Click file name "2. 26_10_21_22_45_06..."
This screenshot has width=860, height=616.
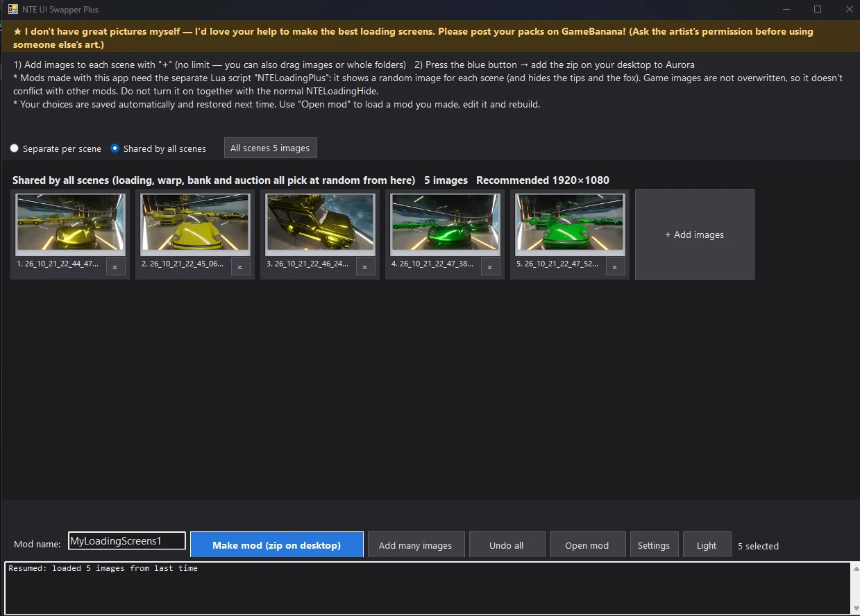point(183,264)
